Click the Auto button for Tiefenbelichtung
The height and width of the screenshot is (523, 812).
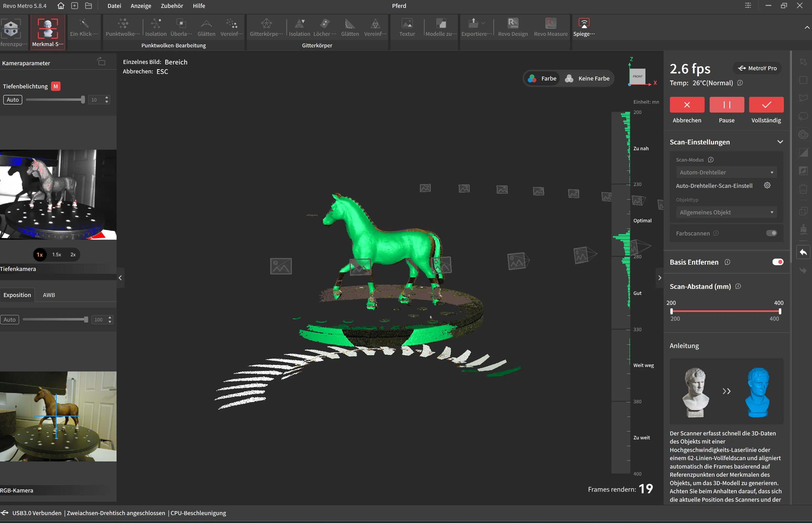(x=13, y=99)
